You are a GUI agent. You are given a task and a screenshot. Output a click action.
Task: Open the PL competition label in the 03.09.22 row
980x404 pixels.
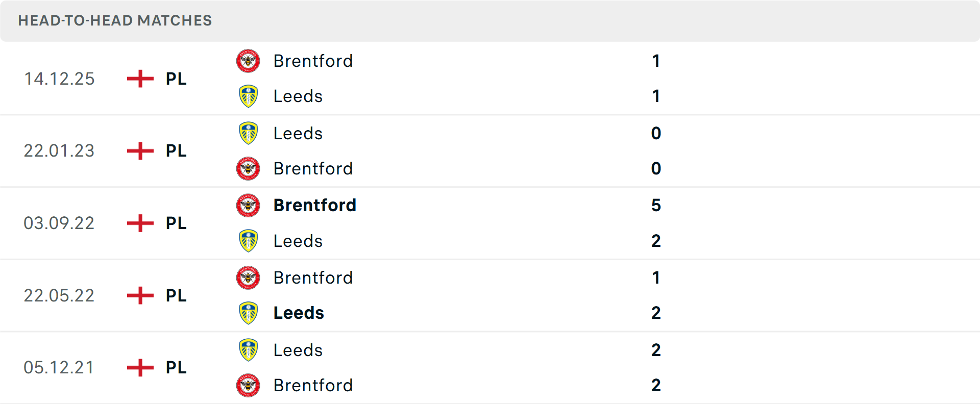tap(176, 223)
